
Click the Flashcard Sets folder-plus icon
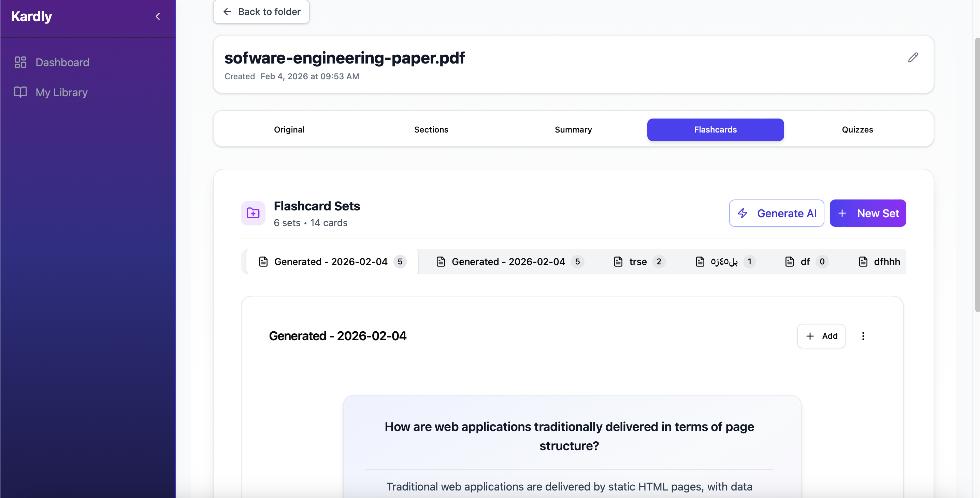point(253,213)
